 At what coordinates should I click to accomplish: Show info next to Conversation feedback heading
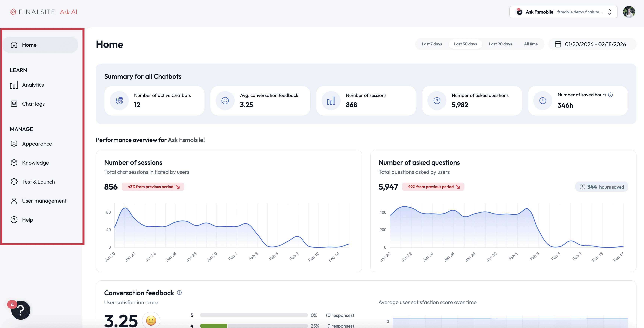tap(179, 292)
